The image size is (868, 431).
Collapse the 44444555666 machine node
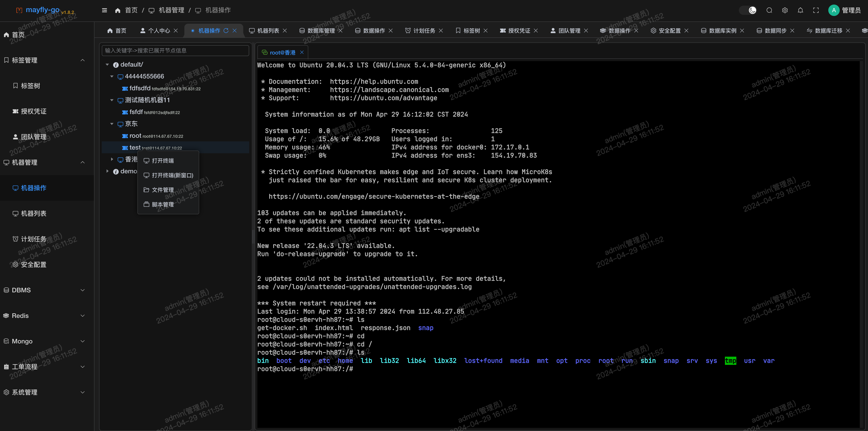[x=112, y=76]
